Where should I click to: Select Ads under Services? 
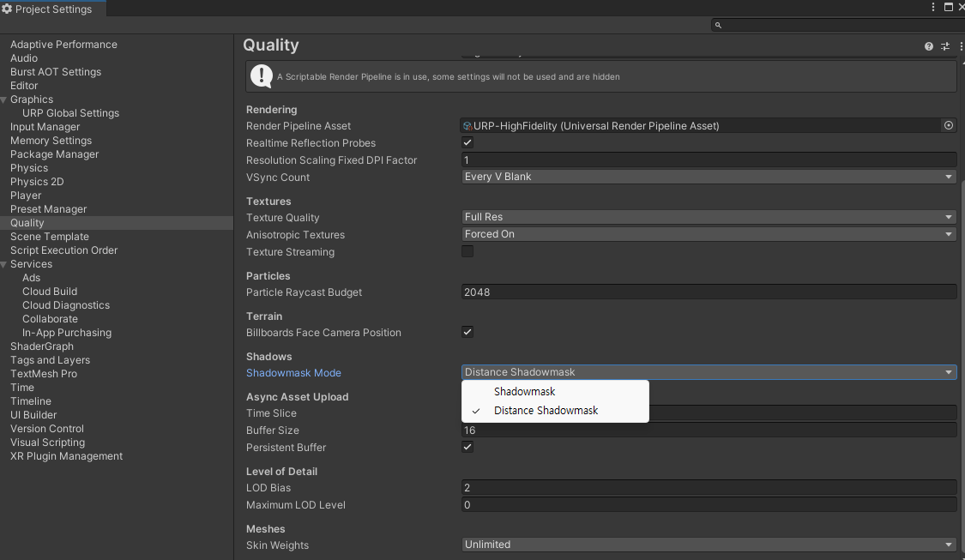coord(32,278)
